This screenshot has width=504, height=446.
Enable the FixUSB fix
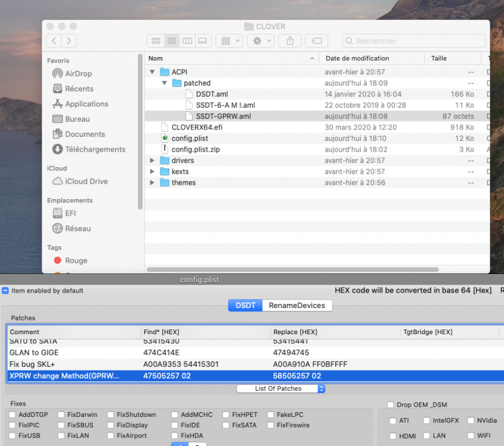(12, 435)
